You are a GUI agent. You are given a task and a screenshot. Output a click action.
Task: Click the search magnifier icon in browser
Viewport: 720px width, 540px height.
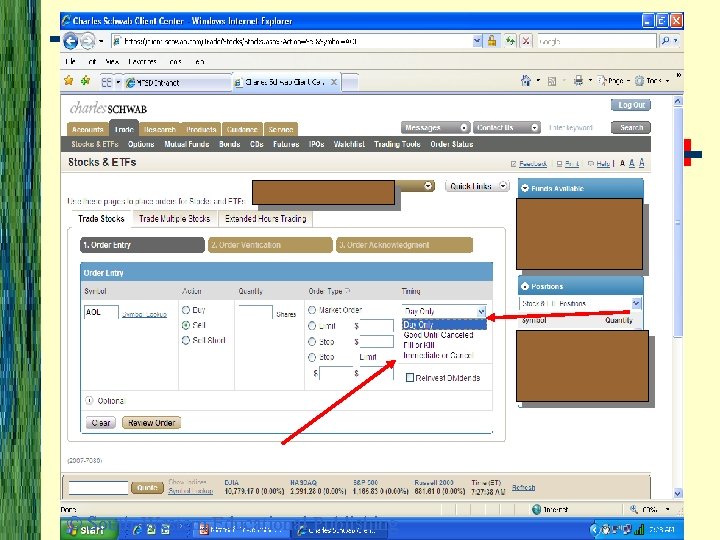pos(666,41)
